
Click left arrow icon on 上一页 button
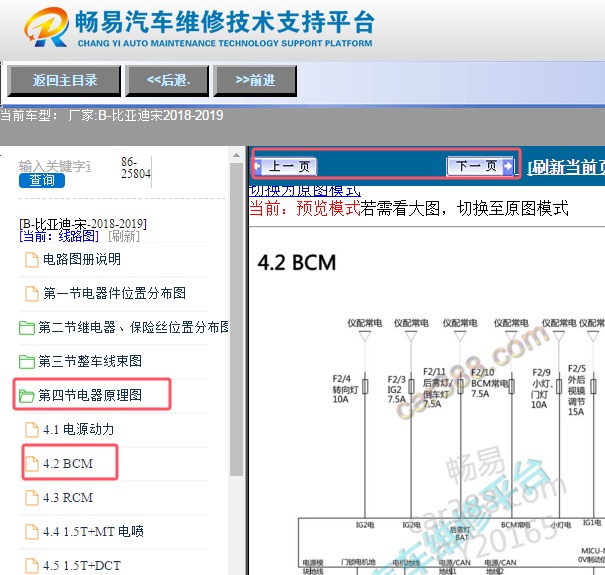258,166
